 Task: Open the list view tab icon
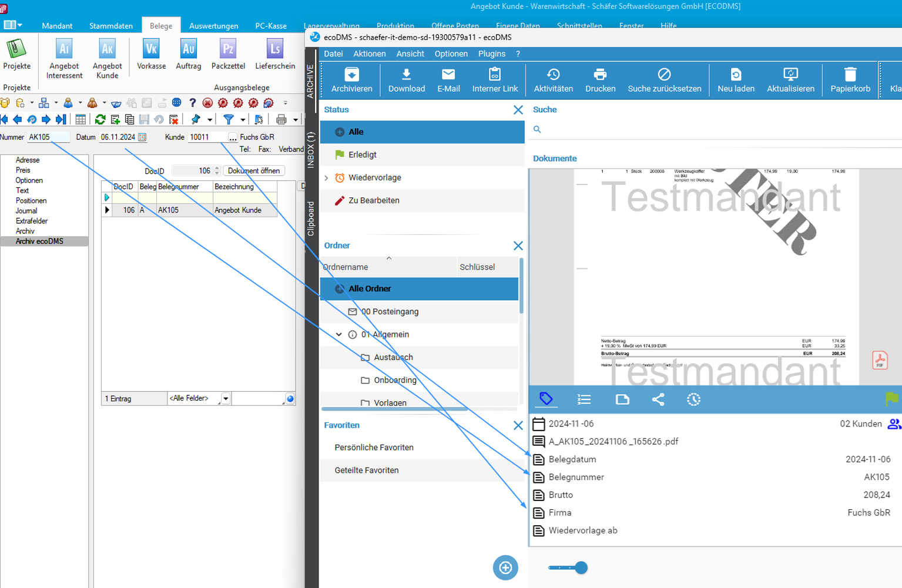tap(584, 399)
